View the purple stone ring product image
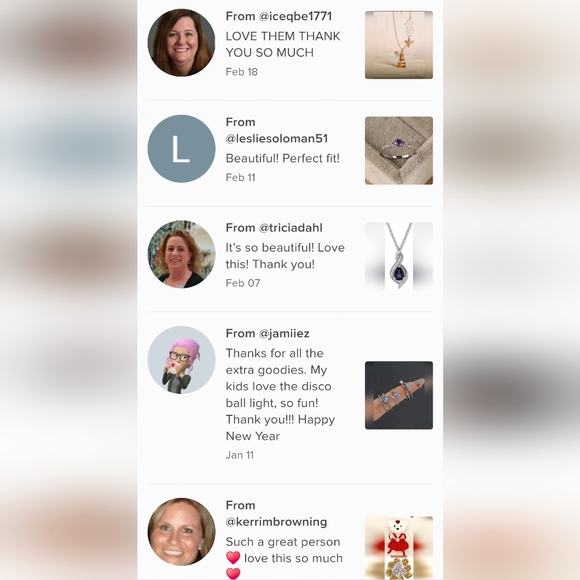This screenshot has width=580, height=580. pos(399,151)
